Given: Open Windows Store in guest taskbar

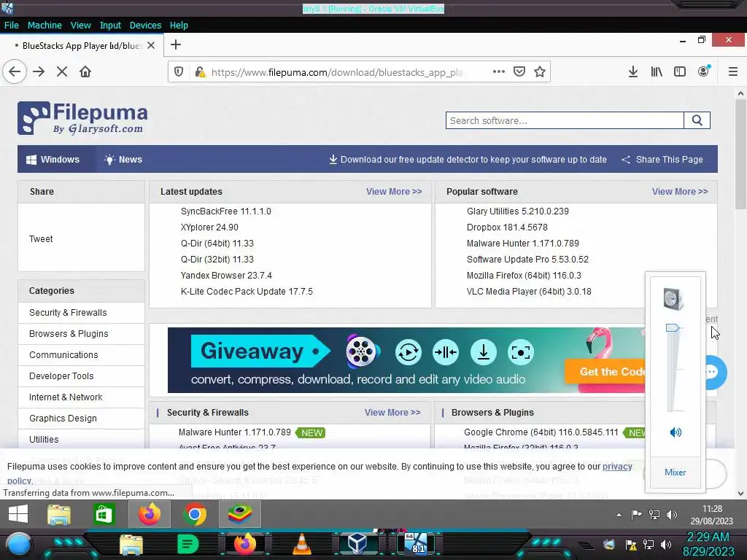Looking at the screenshot, I should click(x=104, y=514).
